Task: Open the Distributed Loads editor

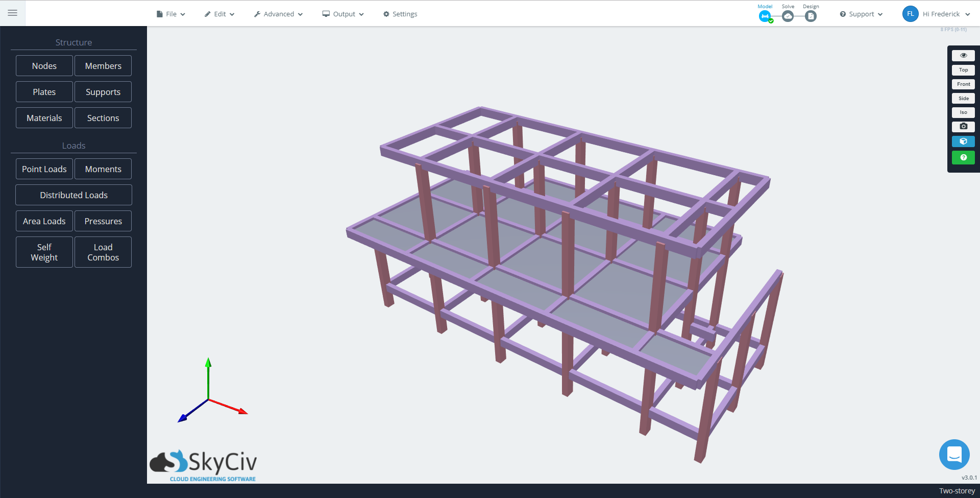Action: 73,195
